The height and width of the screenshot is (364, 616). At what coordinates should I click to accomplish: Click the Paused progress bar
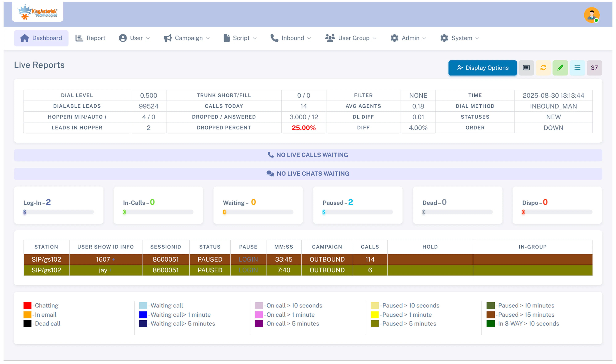[358, 212]
